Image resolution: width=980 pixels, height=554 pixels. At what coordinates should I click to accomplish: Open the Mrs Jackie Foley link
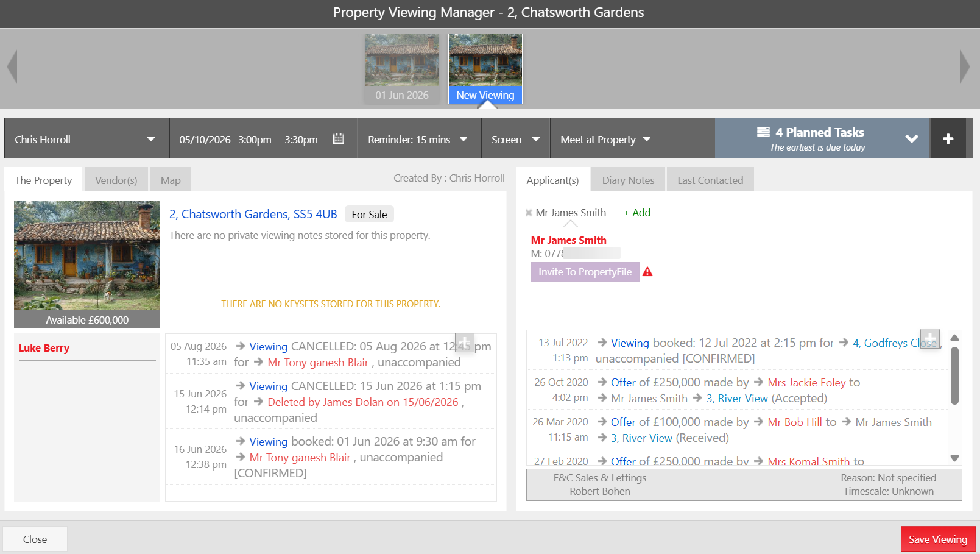pyautogui.click(x=806, y=382)
